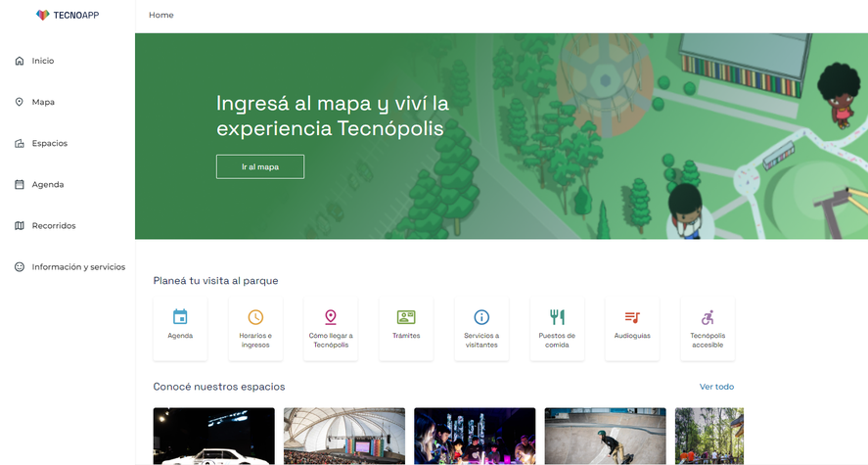Select the Audioguías music note icon

[632, 317]
